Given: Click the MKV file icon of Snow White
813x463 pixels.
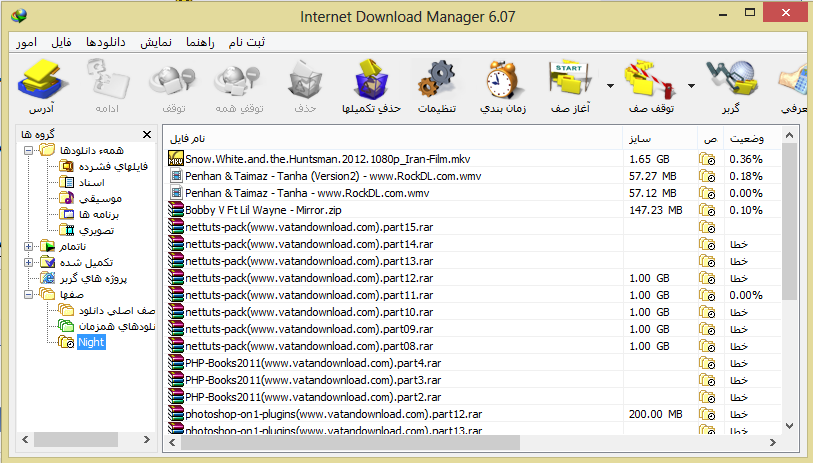Looking at the screenshot, I should coord(176,159).
